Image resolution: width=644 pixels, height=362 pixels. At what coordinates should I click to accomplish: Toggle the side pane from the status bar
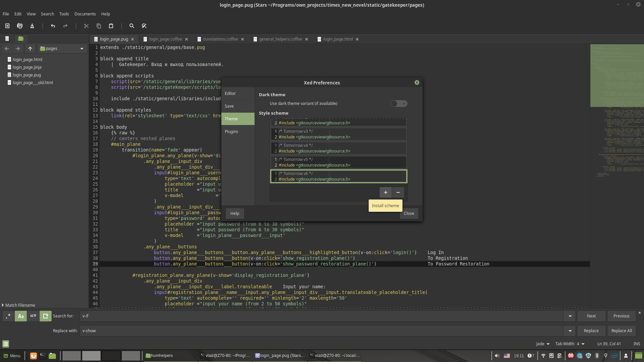click(6, 344)
